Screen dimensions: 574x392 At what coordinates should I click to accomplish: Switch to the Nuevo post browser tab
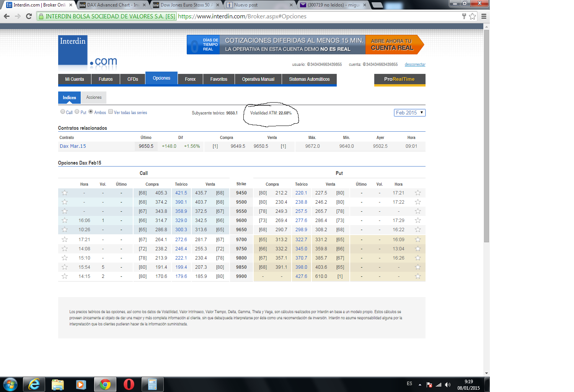(x=259, y=5)
